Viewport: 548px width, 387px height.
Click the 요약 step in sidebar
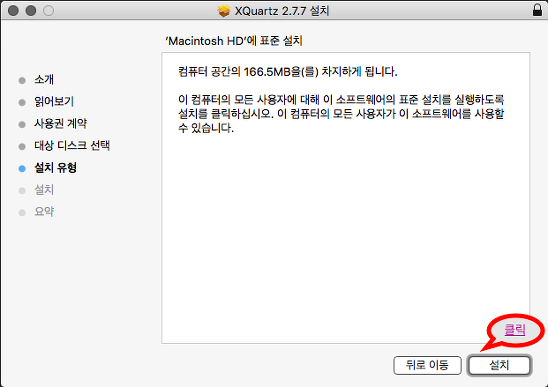point(44,212)
